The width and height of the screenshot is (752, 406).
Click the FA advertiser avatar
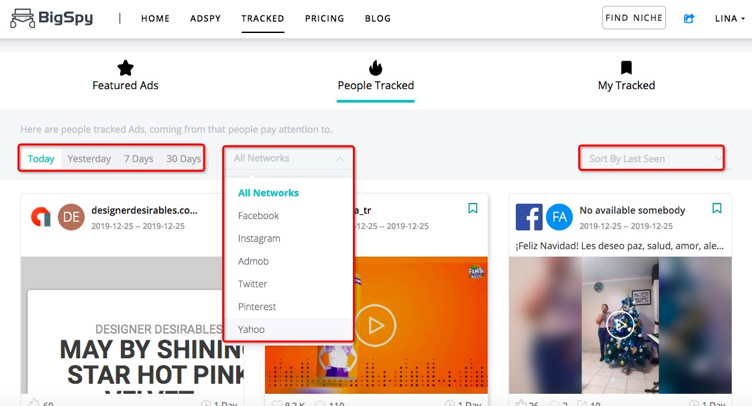(559, 217)
